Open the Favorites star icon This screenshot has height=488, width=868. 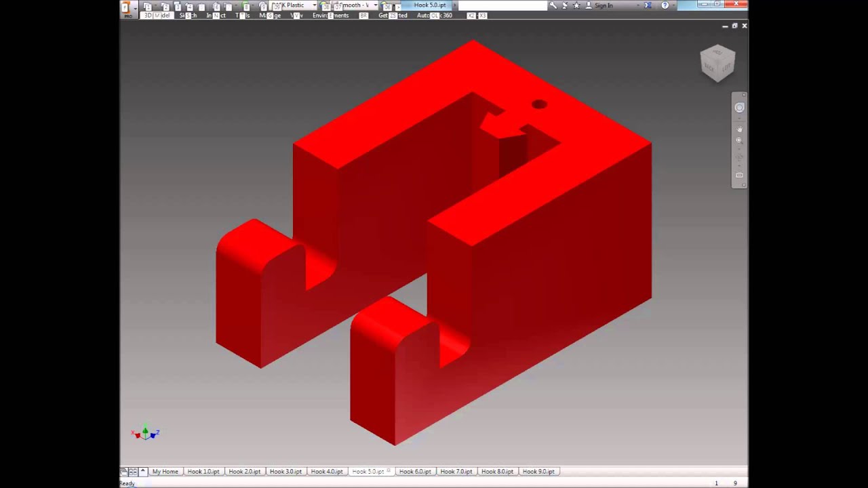click(576, 5)
